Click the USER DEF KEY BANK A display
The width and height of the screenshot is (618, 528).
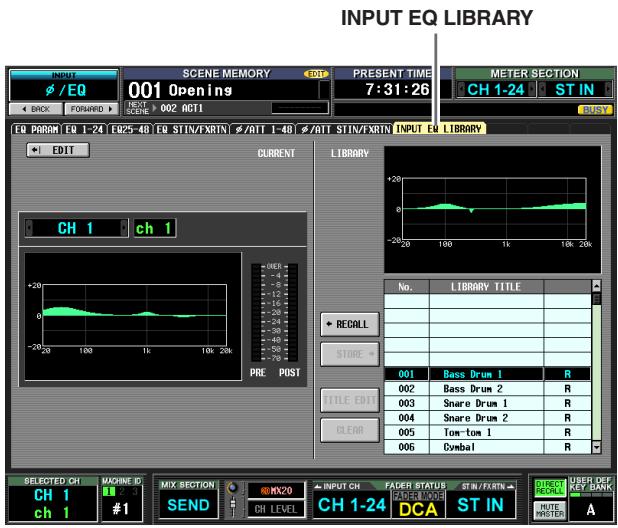[x=590, y=509]
